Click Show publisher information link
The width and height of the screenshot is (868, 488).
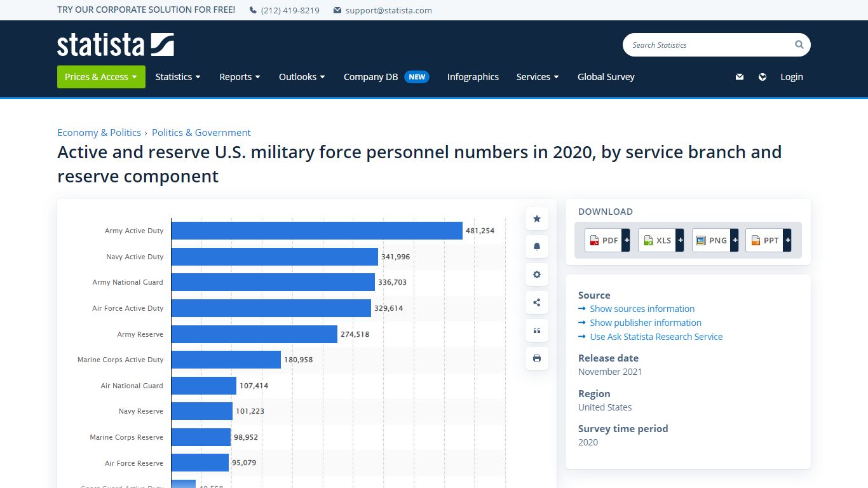[x=646, y=323]
